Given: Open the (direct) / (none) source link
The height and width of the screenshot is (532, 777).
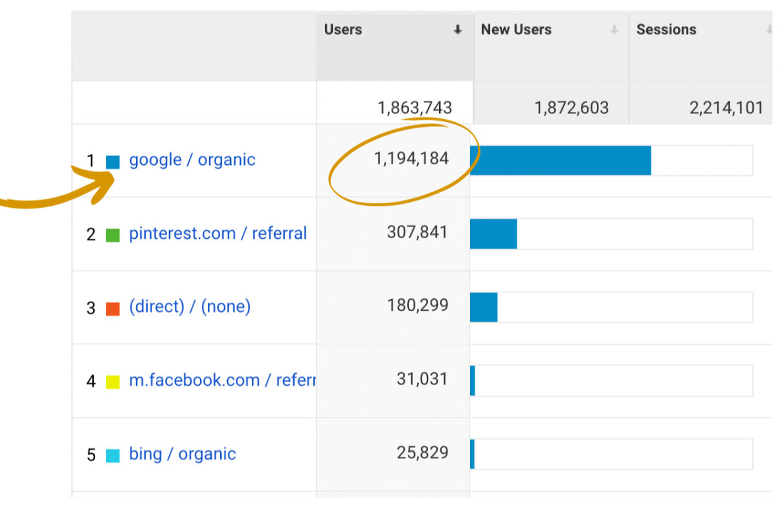Looking at the screenshot, I should 190,307.
